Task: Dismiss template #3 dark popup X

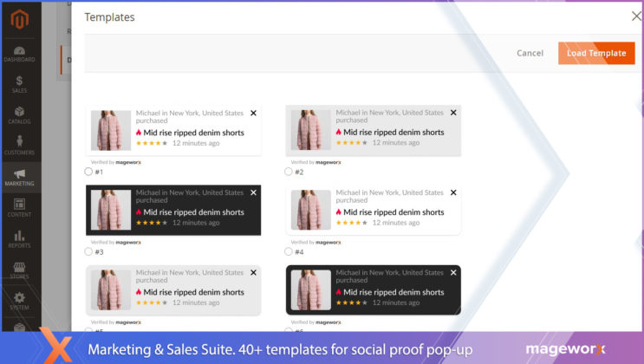Action: (x=253, y=192)
